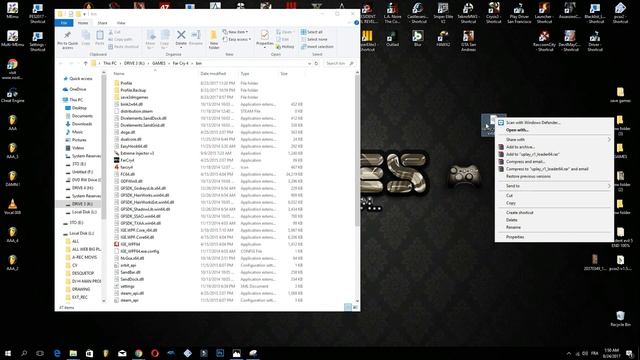Refresh the folder using address bar button
640x360 pixels.
click(316, 63)
